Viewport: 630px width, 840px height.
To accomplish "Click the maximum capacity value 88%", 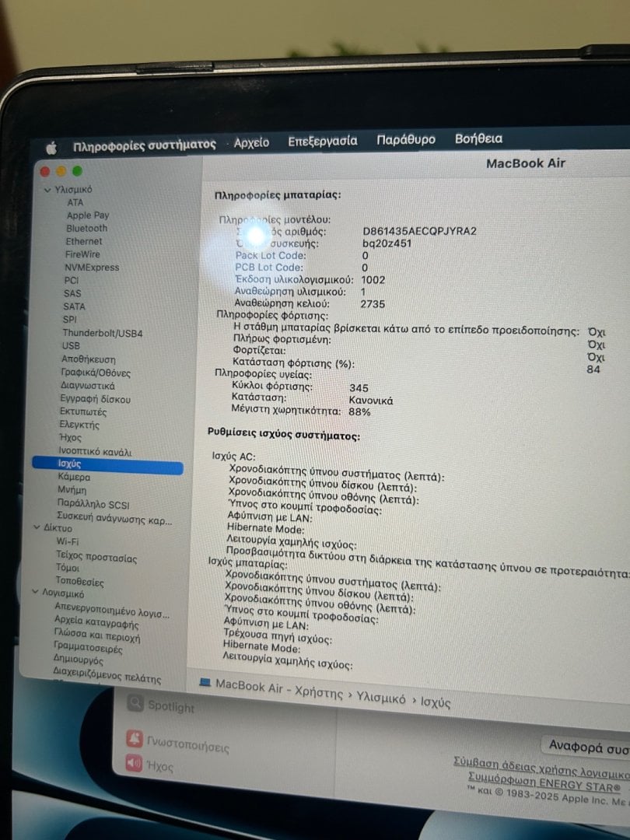I will (359, 411).
